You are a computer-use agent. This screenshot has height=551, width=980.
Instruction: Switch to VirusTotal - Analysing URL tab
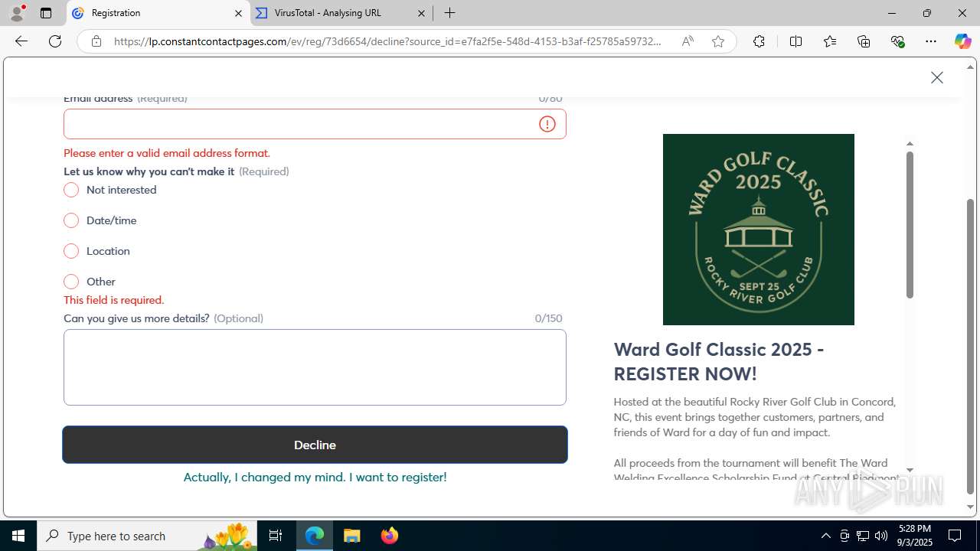pos(342,13)
